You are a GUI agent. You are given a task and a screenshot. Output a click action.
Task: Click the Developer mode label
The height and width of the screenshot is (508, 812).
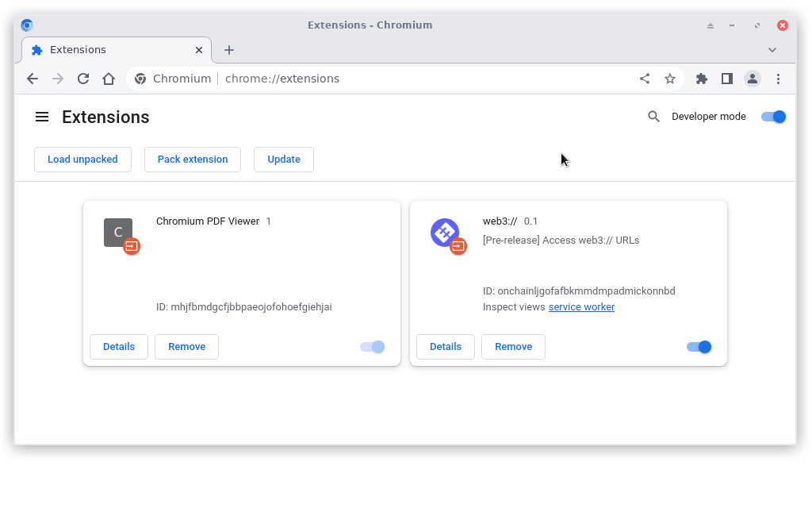709,117
